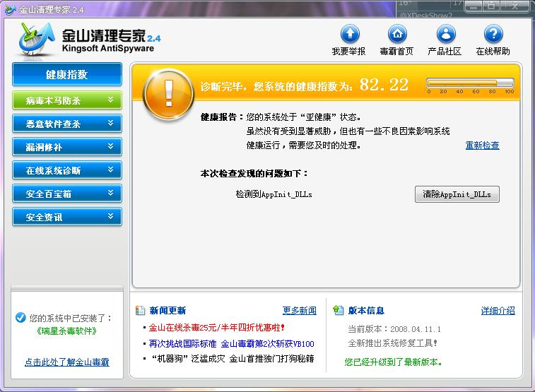Open news 再次挑战国际标准 金山毒霸第2次斩获VB100

click(x=231, y=343)
